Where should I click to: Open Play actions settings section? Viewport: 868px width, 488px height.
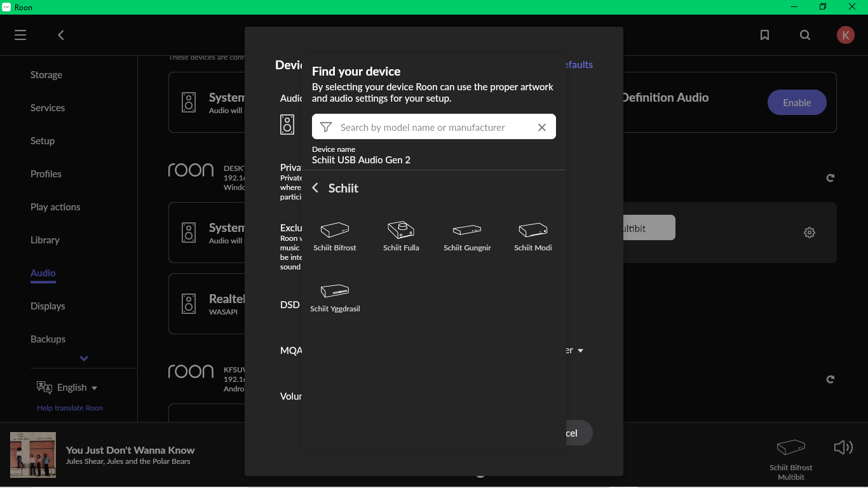click(55, 207)
